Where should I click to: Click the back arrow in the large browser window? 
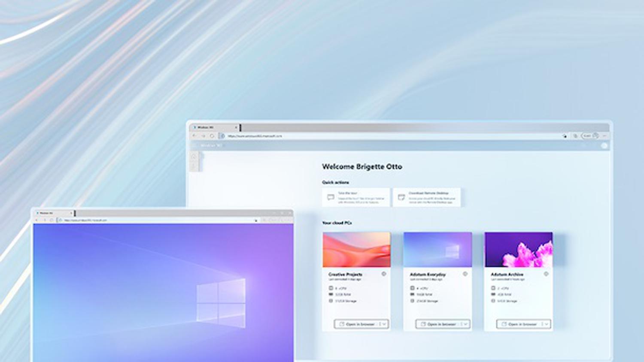point(194,136)
